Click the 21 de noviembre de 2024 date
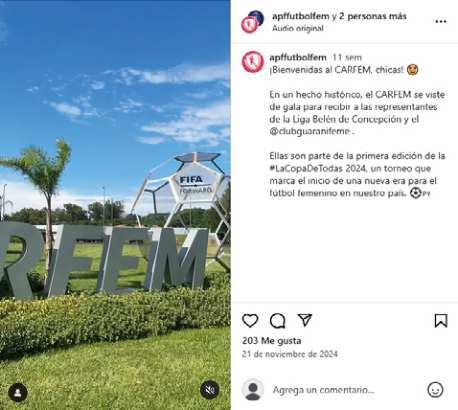The width and height of the screenshot is (458, 410). point(290,354)
